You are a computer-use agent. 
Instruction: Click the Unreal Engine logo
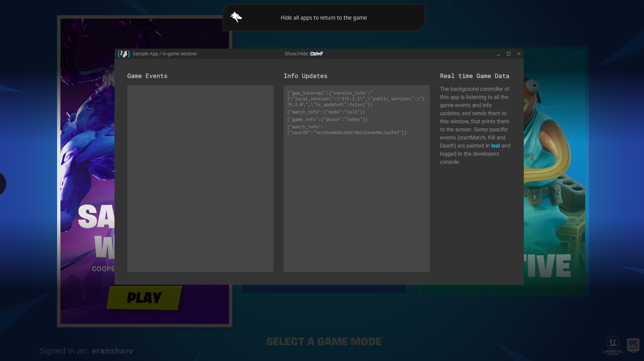point(613,345)
